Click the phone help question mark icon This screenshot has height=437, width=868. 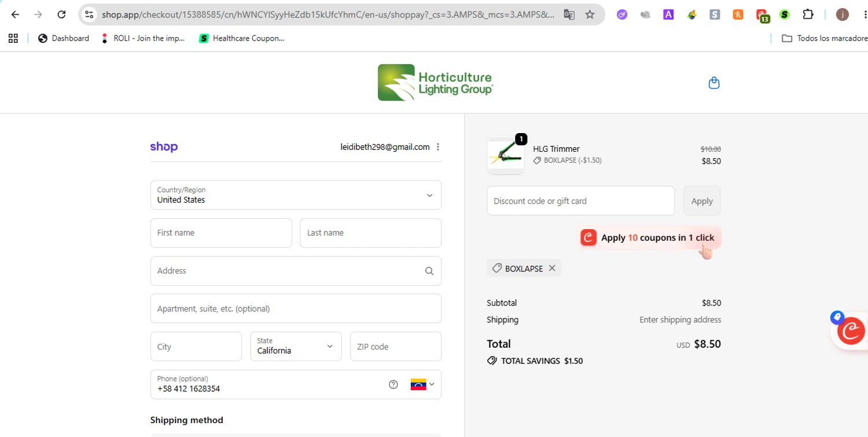click(393, 384)
